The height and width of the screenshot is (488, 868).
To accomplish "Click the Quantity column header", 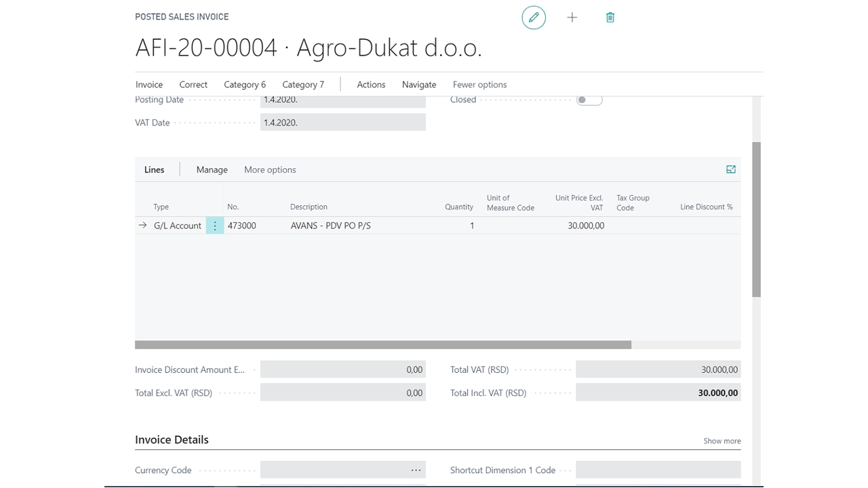I will click(x=459, y=207).
